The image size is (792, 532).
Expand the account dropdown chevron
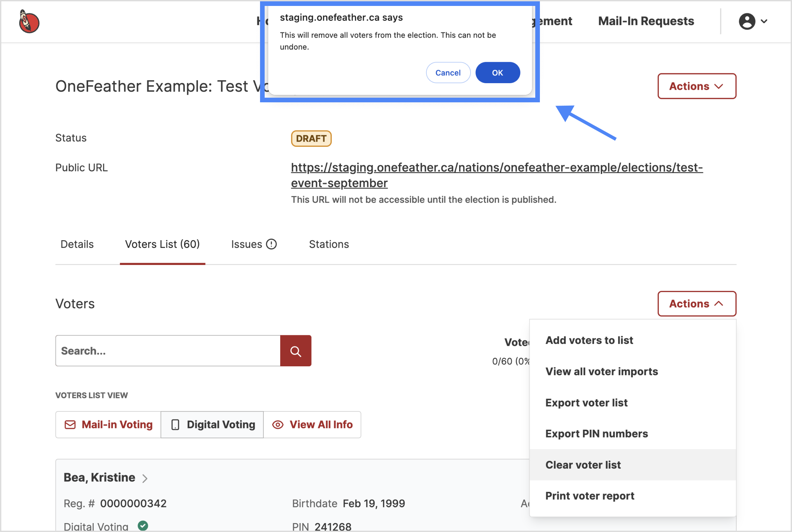[x=764, y=21]
